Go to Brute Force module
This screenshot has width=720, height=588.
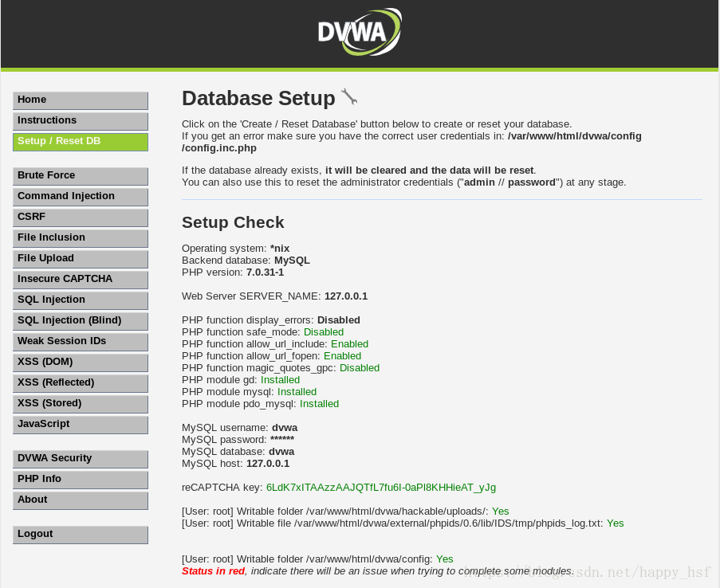pyautogui.click(x=81, y=176)
